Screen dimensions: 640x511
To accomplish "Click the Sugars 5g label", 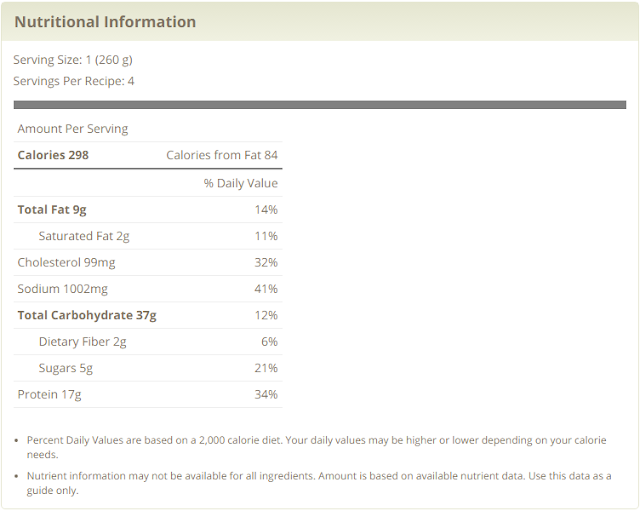I will (x=66, y=368).
